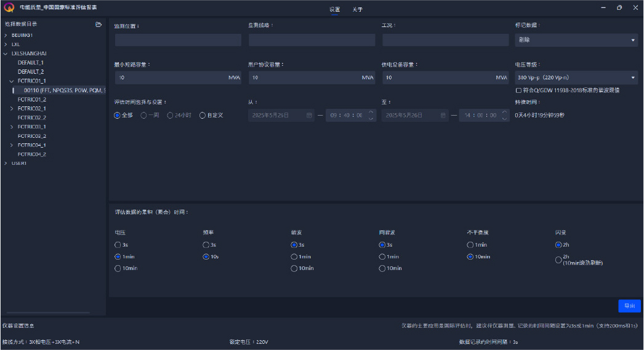Open the 标记数据 dropdown showing 剔除
This screenshot has height=350, width=644.
click(576, 40)
